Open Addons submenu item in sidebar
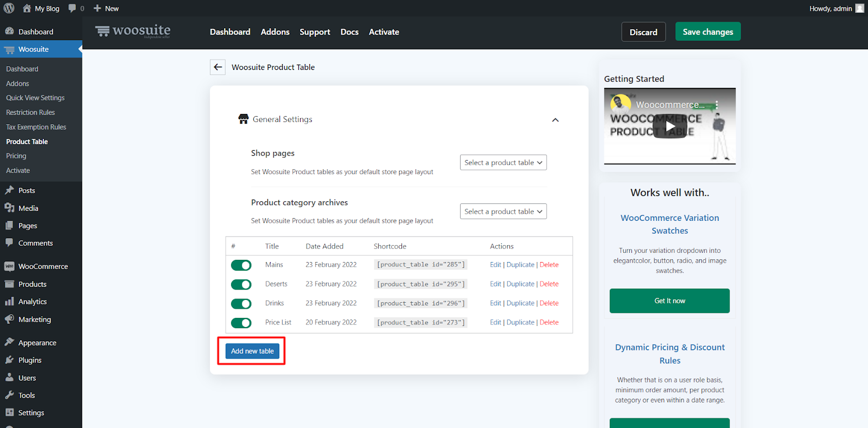The image size is (868, 428). tap(17, 84)
